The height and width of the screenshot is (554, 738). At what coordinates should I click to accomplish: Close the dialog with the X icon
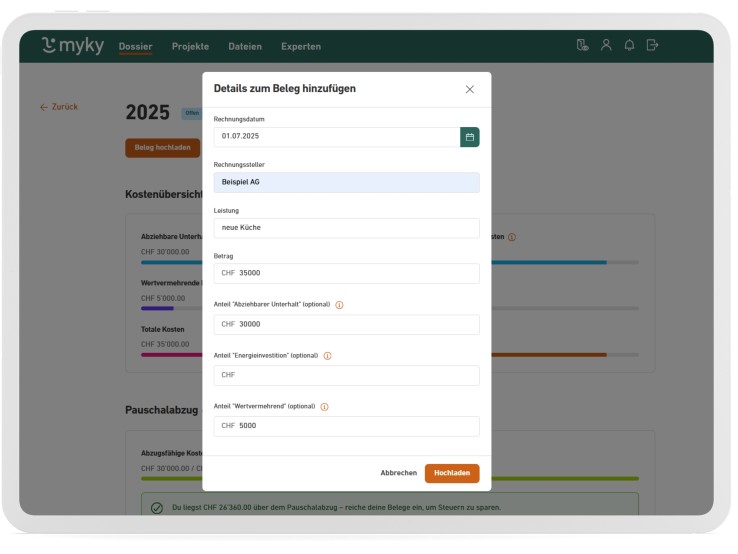click(469, 89)
